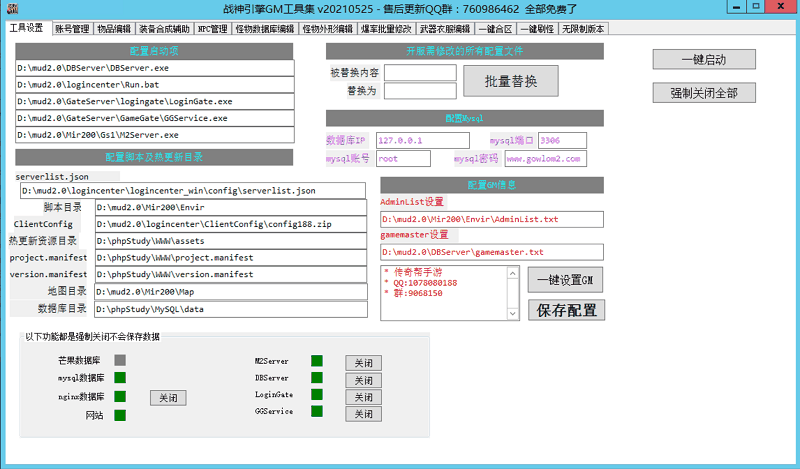Switch to the 一键合区 tab

pos(495,29)
